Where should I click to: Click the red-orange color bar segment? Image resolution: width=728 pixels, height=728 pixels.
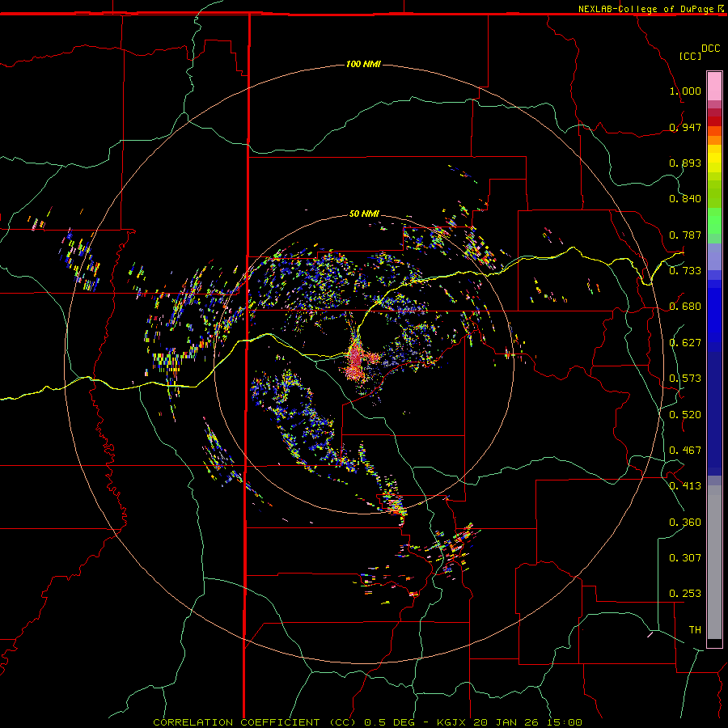pos(714,130)
